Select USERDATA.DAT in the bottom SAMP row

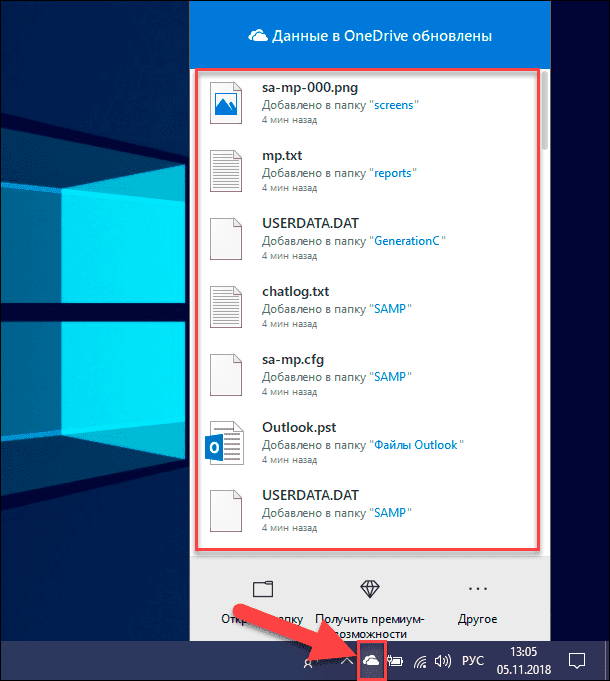pos(310,496)
